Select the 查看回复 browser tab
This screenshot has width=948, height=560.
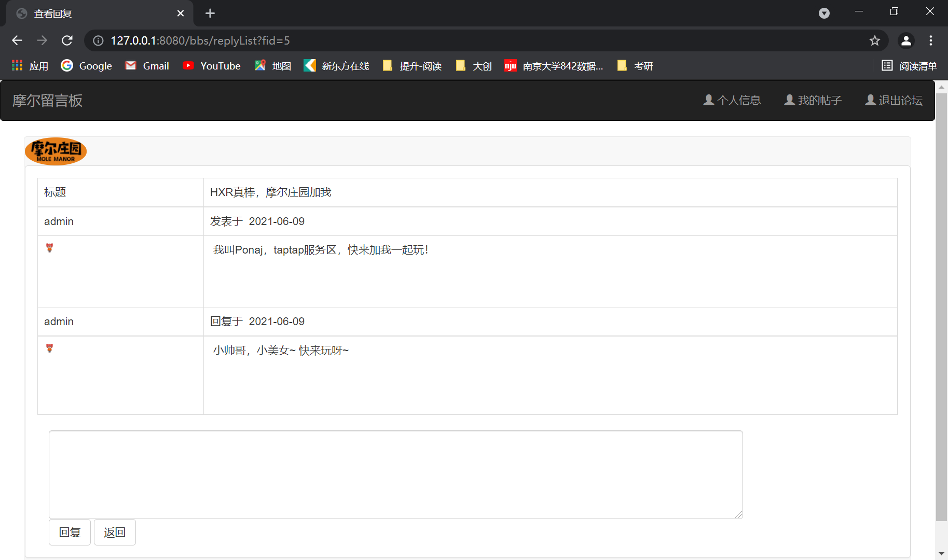click(100, 13)
